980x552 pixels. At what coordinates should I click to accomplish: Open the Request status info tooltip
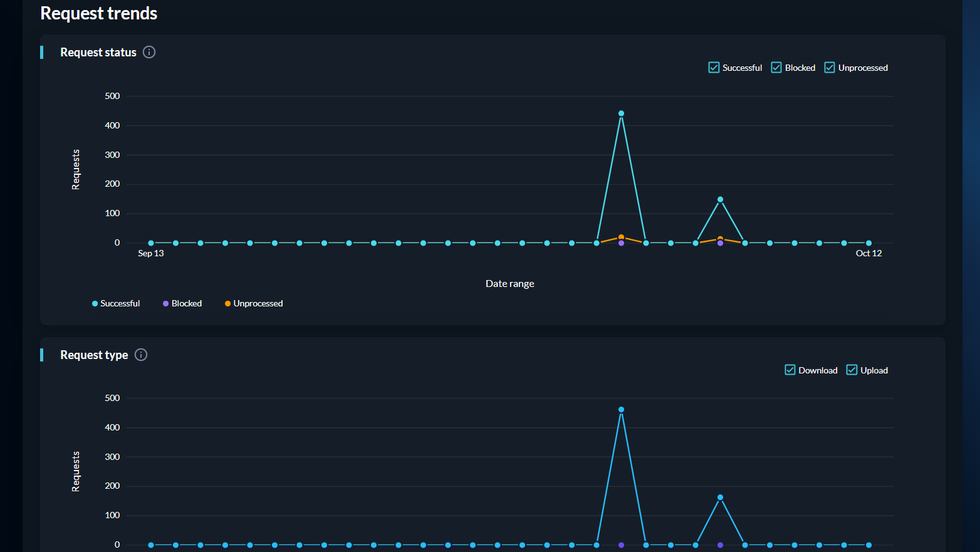tap(149, 52)
